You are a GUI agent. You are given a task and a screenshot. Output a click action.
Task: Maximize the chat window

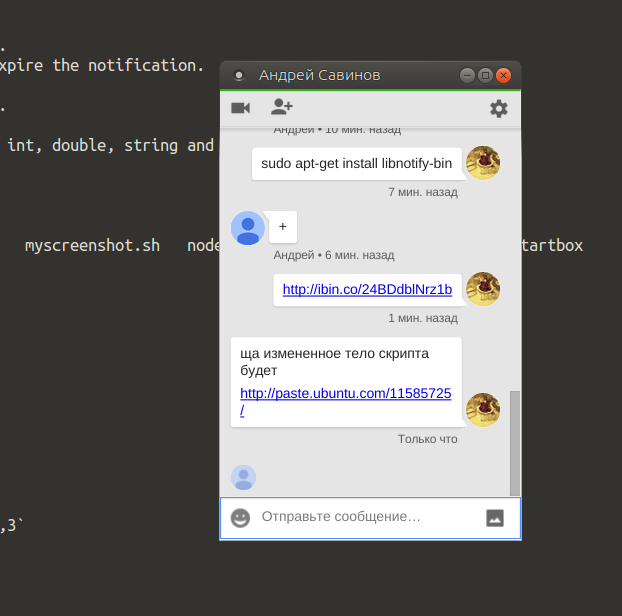[485, 75]
